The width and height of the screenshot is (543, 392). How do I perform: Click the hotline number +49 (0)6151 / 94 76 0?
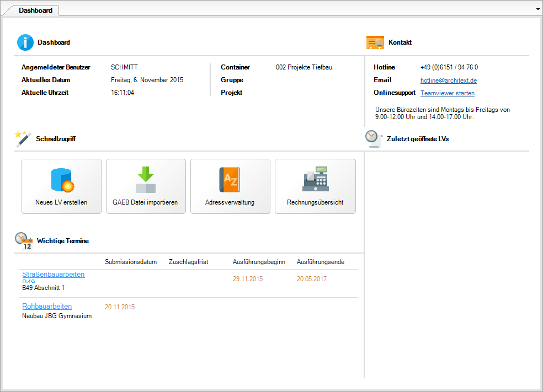pos(449,67)
